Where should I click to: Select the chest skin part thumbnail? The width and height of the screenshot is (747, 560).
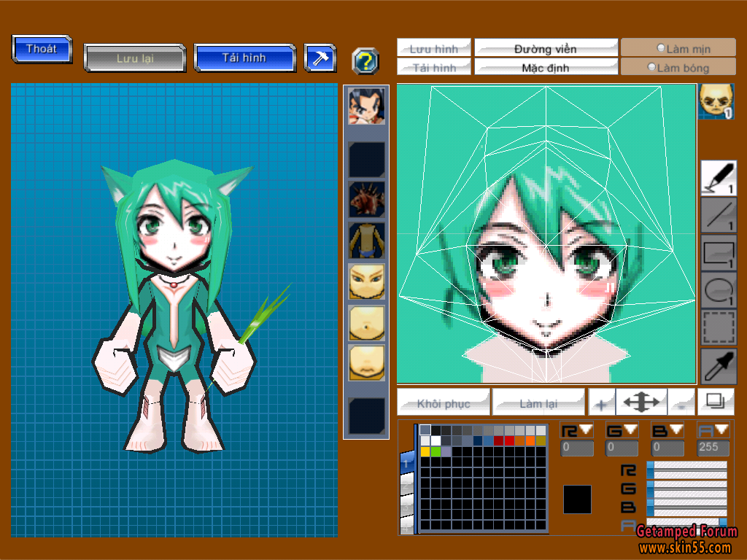[366, 363]
